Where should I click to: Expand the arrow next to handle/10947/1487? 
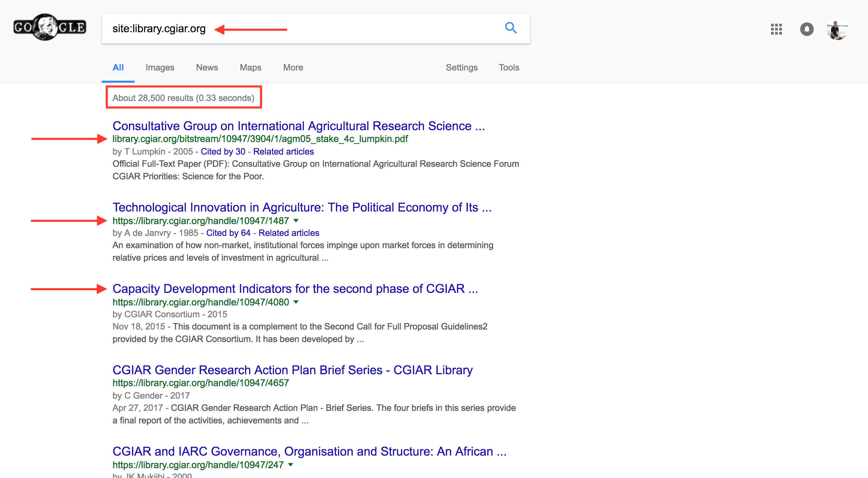coord(296,221)
